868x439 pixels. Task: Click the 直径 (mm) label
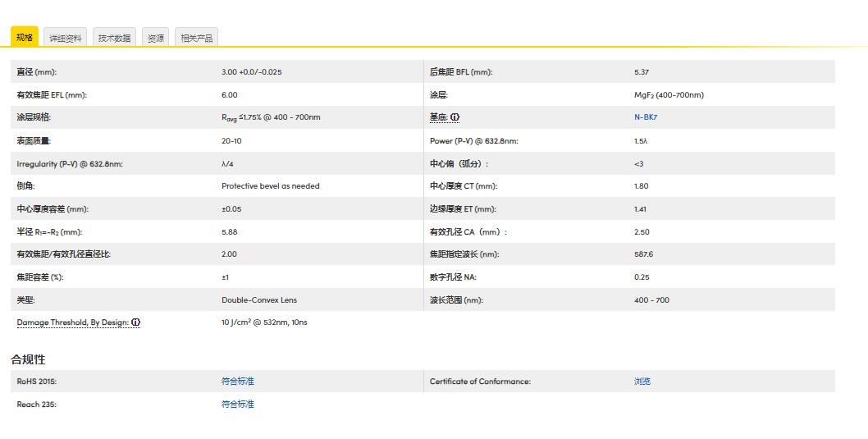(37, 72)
